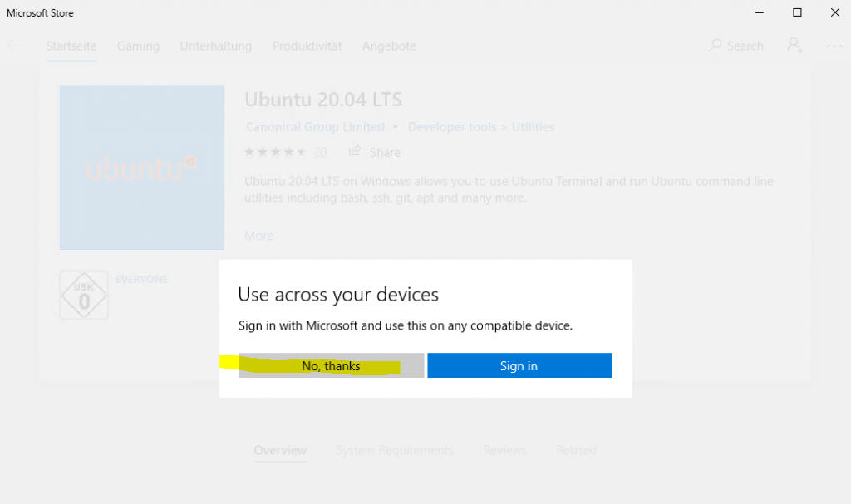
Task: Open the Canonical Group Limited publisher link
Action: pos(315,127)
